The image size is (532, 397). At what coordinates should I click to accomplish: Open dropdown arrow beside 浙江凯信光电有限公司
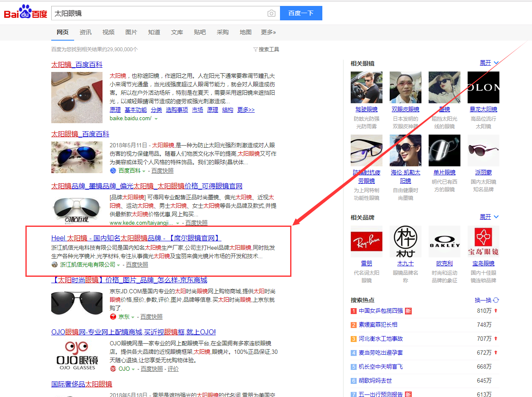coord(118,265)
